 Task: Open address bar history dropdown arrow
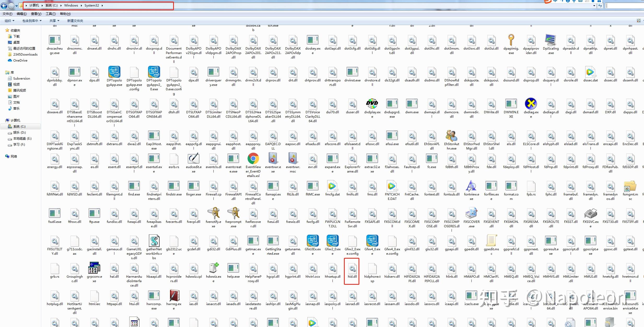click(594, 5)
